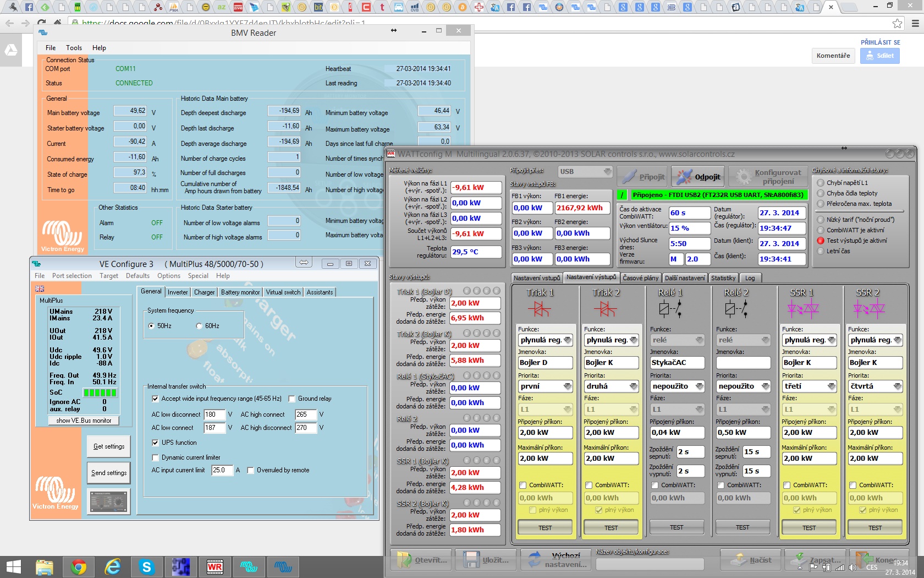Open the Funkce dropdown for SSR 1
This screenshot has height=578, width=924.
(x=810, y=340)
